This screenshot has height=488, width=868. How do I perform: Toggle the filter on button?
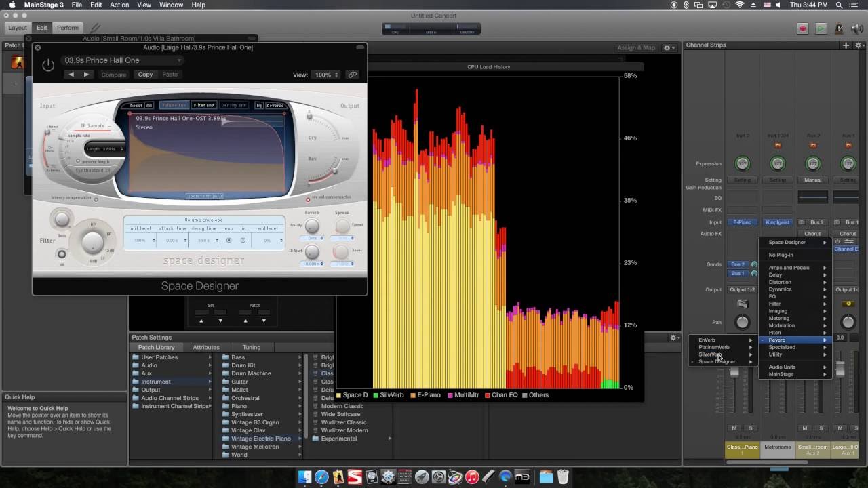point(62,255)
